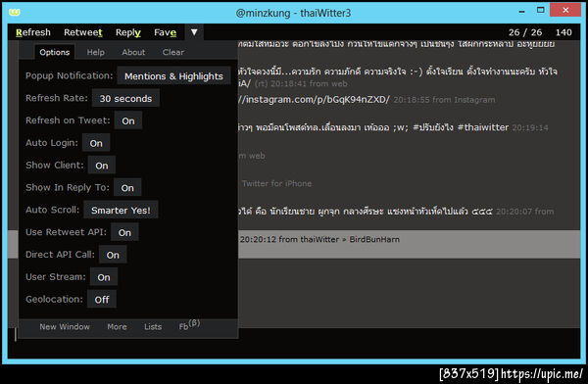Click the thaiWitter app icon in title bar

15,13
